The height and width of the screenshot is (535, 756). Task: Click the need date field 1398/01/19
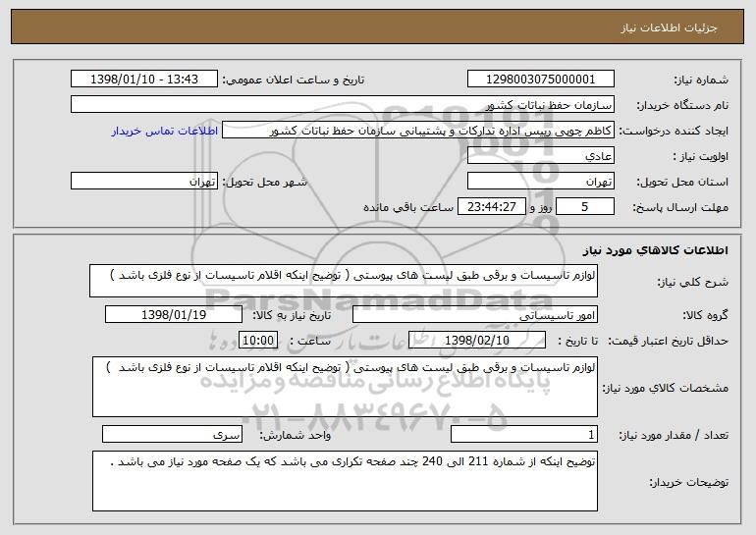(174, 315)
